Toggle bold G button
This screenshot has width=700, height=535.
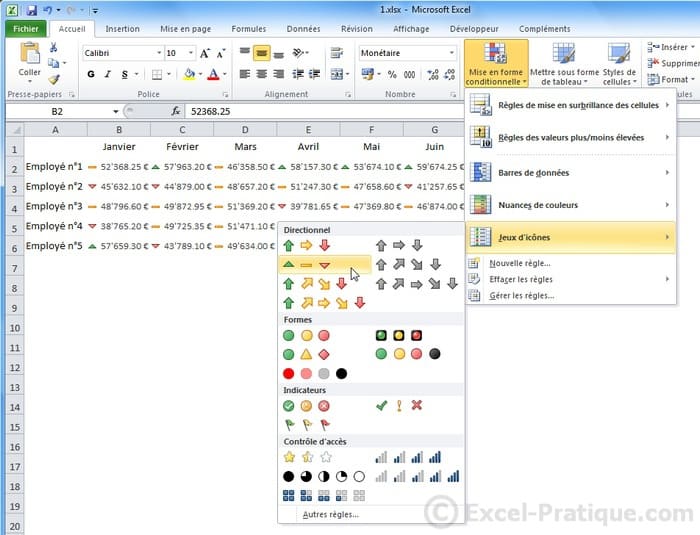tap(91, 74)
